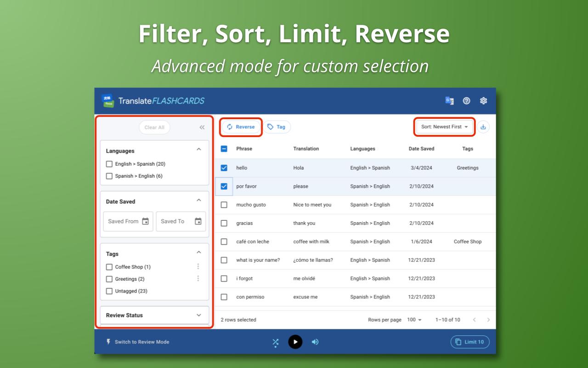Open settings gear icon
This screenshot has height=368, width=588.
(x=483, y=101)
